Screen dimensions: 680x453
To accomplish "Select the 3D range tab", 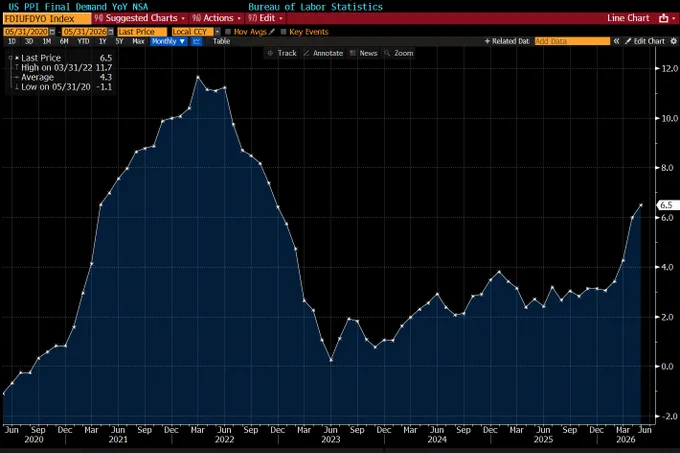I will point(29,41).
